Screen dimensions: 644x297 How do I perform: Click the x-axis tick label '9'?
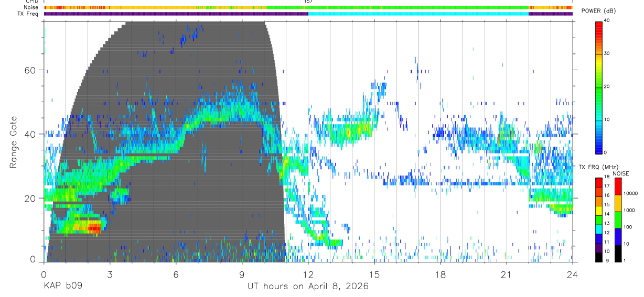[242, 274]
